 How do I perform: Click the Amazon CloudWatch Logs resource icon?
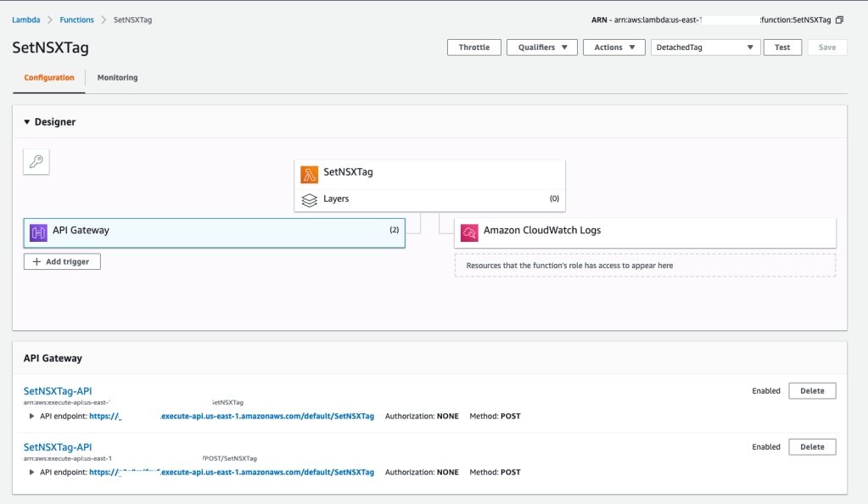click(x=469, y=231)
